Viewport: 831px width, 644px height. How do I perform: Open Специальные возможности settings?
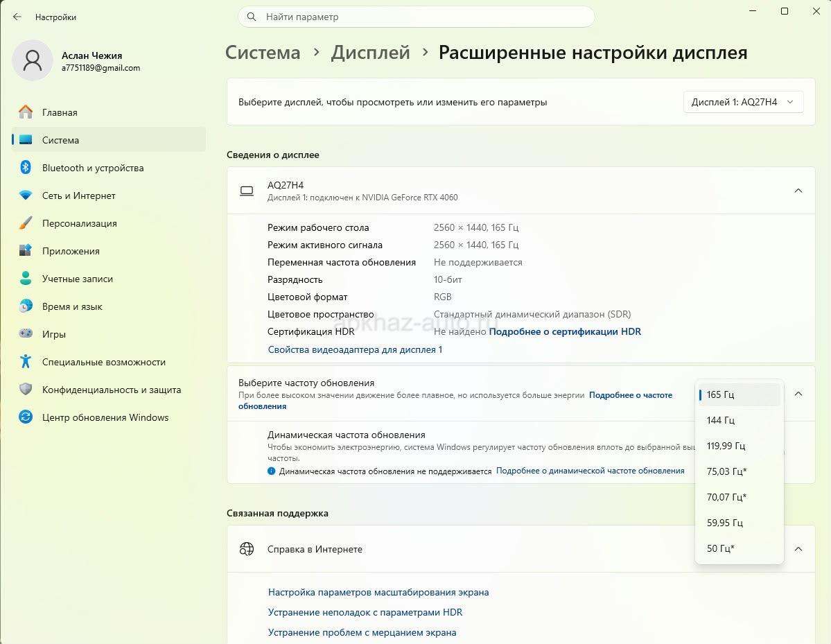tap(109, 361)
